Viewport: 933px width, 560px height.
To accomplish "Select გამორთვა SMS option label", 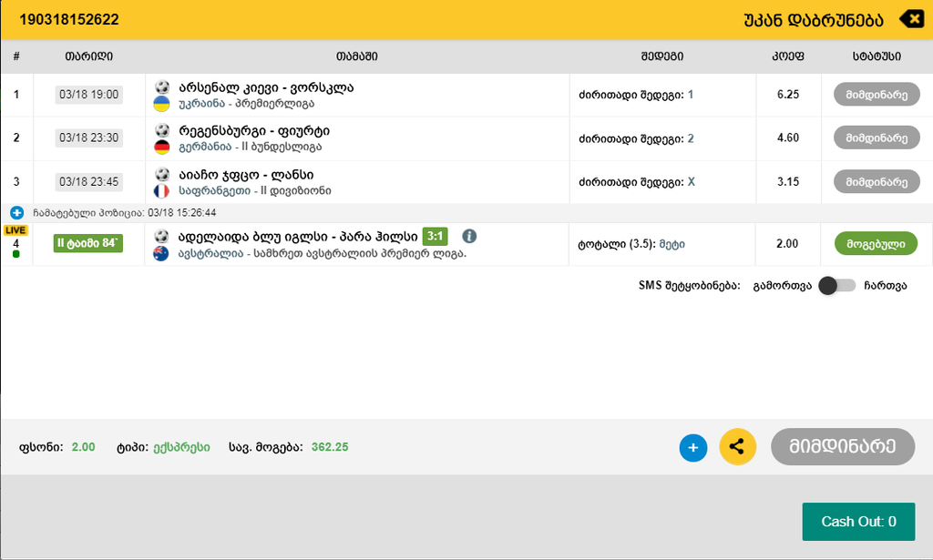I will (x=782, y=286).
